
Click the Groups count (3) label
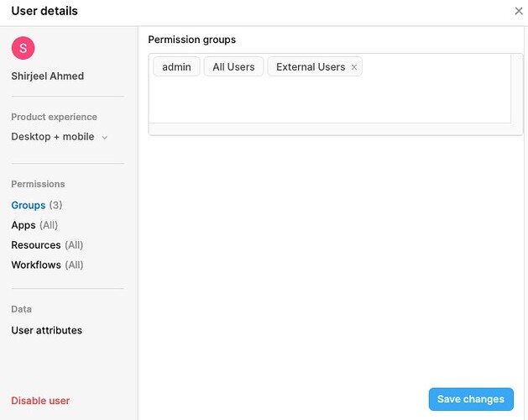pos(55,205)
